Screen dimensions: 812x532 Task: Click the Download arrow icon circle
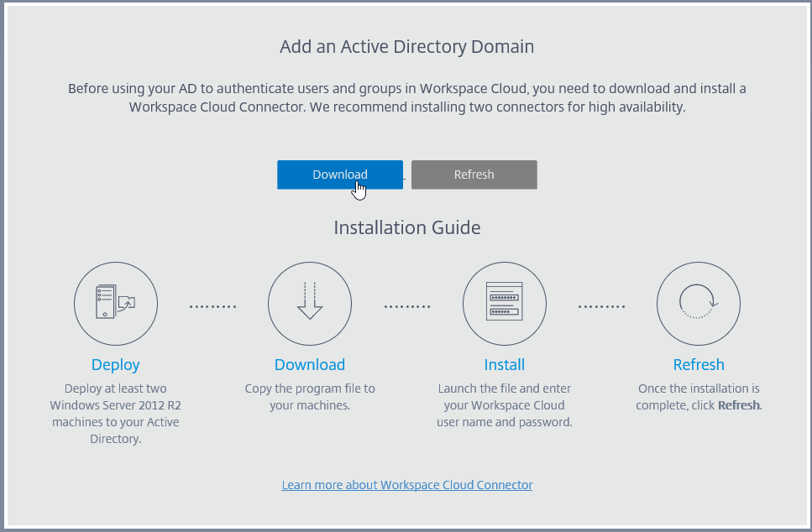[x=310, y=303]
